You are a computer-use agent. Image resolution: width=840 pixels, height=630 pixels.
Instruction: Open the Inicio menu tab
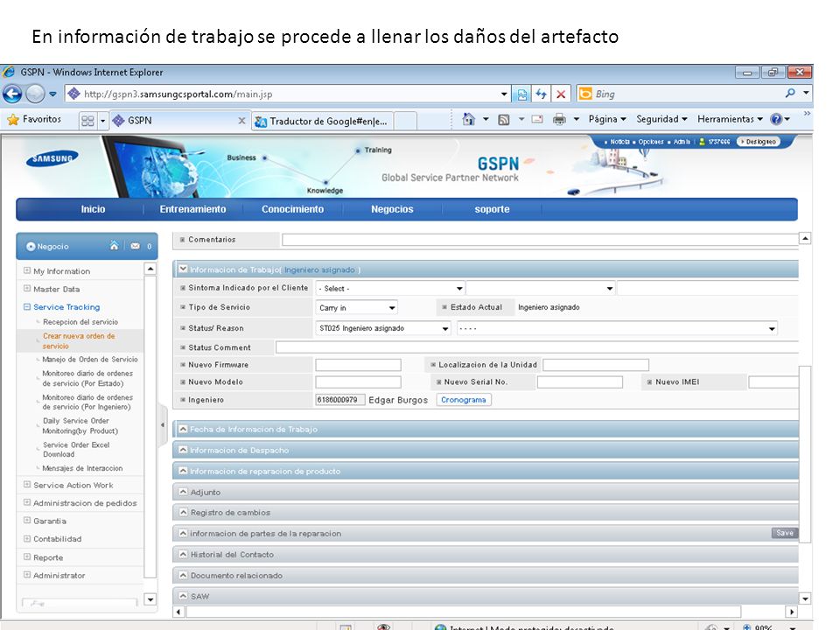(x=93, y=209)
